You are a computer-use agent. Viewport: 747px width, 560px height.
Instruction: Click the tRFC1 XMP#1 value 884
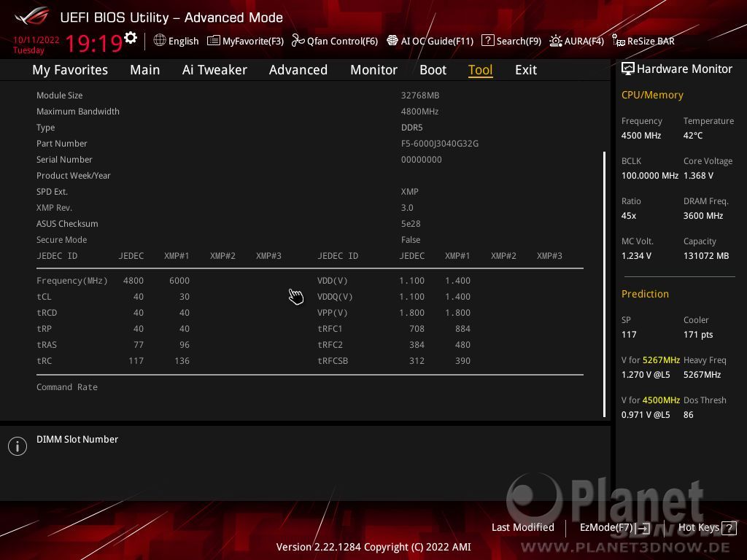462,329
